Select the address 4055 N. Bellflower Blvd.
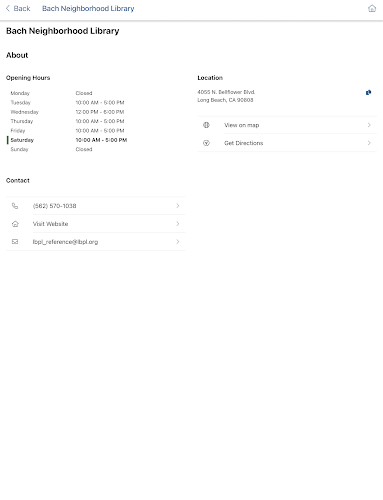The image size is (383, 500). click(226, 92)
